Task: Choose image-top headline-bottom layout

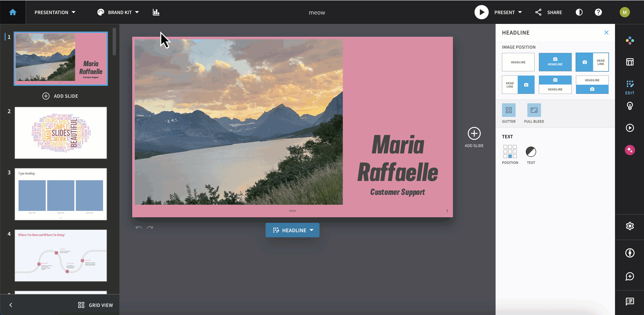Action: tap(555, 85)
